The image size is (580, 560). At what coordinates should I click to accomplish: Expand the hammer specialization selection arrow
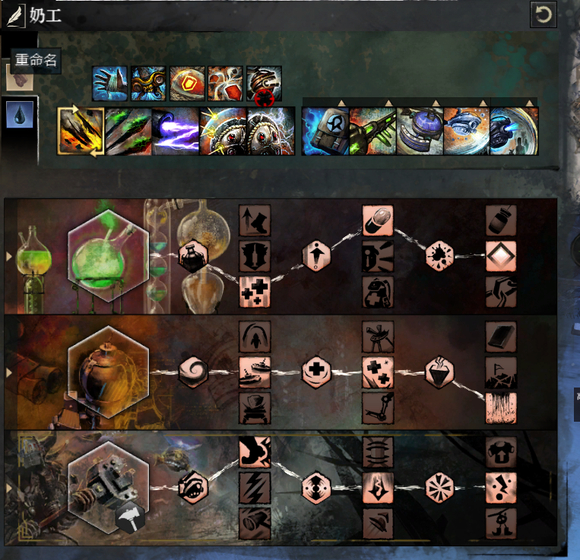click(9, 488)
